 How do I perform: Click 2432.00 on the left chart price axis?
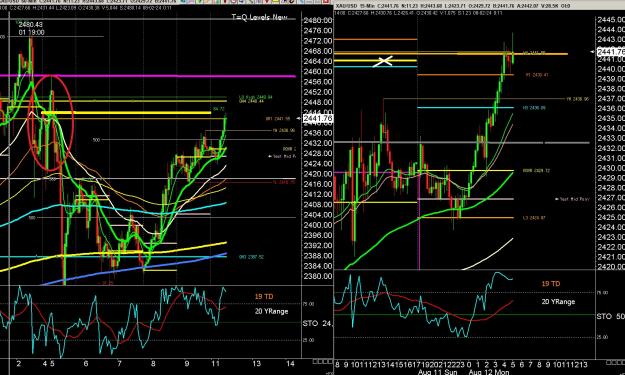click(x=318, y=143)
